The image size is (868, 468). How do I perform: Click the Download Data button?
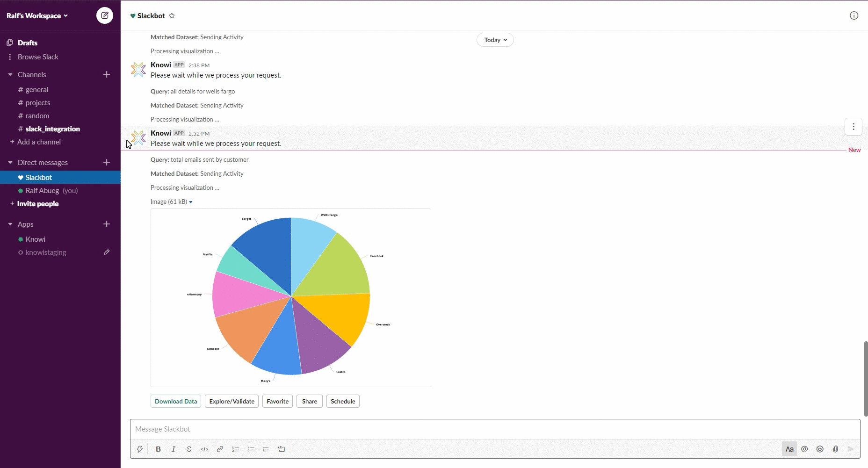pyautogui.click(x=176, y=401)
